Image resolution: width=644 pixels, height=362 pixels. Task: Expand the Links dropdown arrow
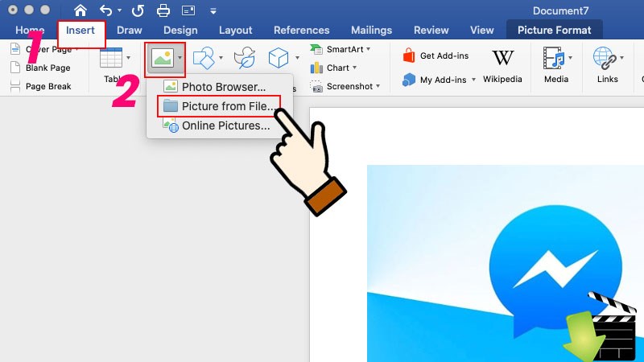tap(621, 58)
